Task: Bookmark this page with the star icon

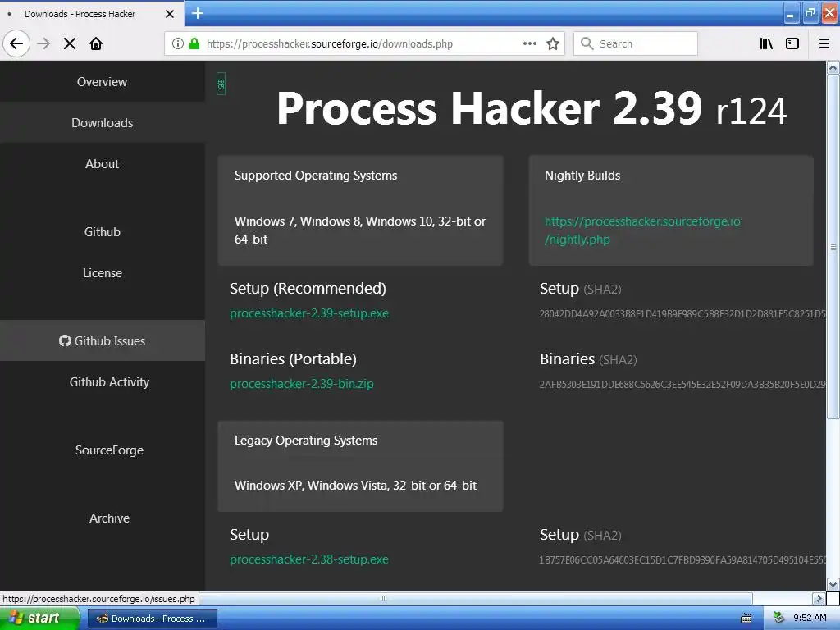Action: [553, 44]
